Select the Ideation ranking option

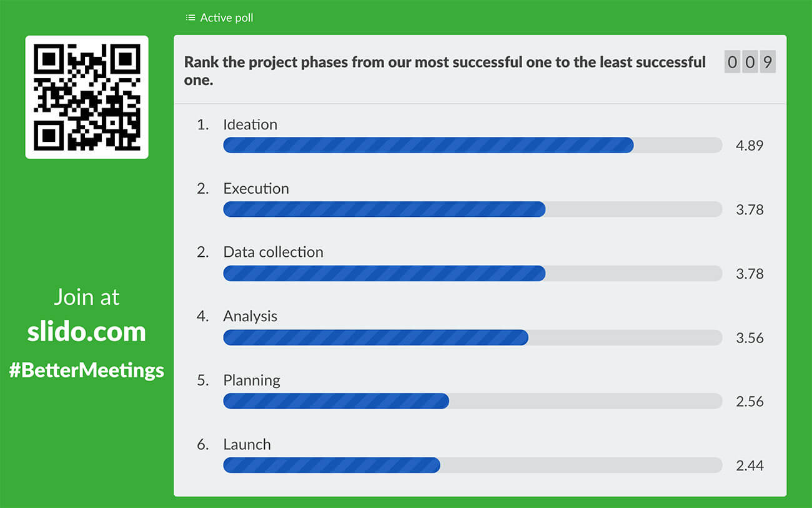coord(250,124)
